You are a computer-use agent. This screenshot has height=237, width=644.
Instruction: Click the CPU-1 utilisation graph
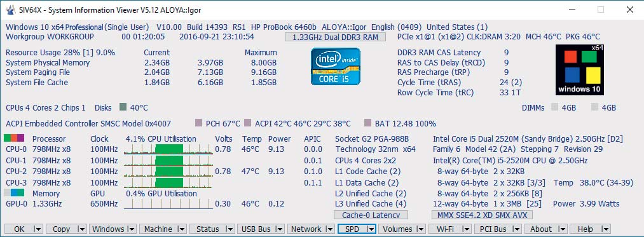coord(168,160)
